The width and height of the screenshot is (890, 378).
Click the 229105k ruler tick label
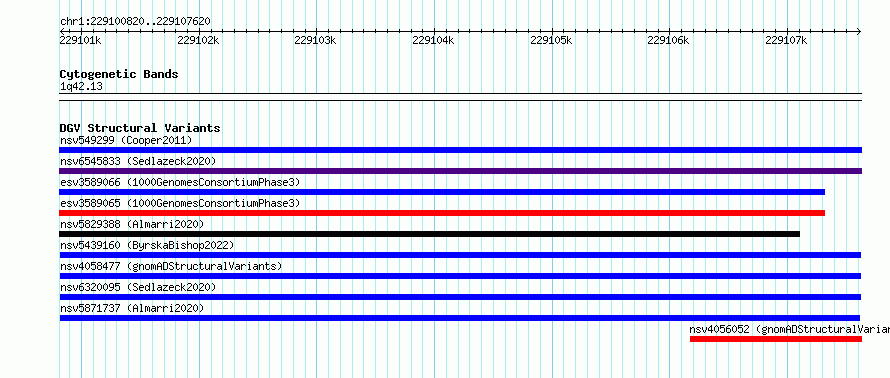coord(551,40)
